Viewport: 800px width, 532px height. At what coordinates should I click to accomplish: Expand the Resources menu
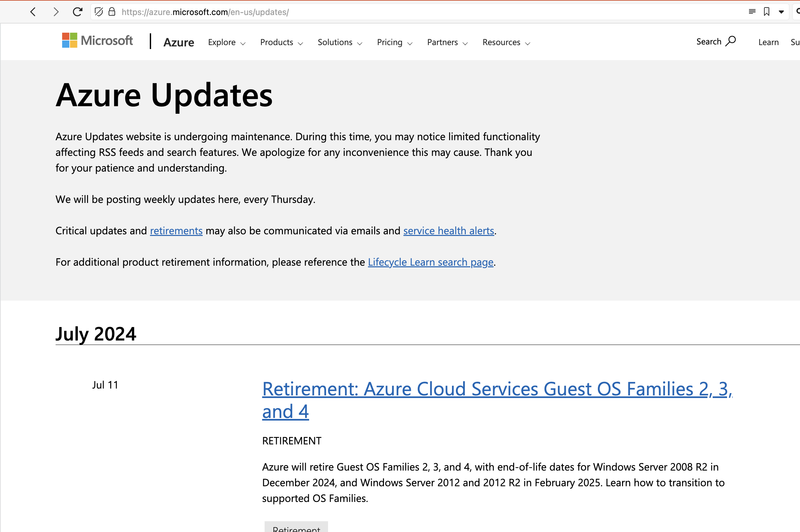(x=506, y=42)
